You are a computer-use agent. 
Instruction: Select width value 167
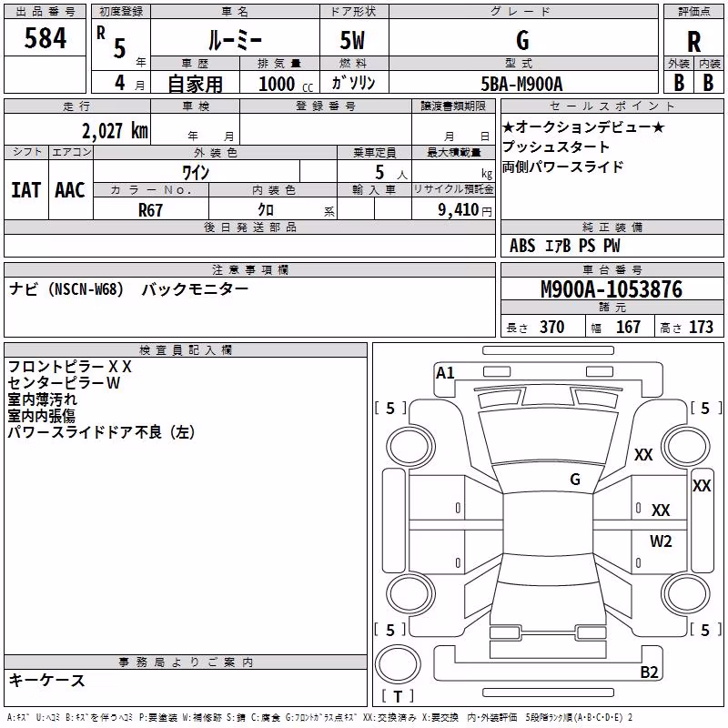tap(628, 327)
